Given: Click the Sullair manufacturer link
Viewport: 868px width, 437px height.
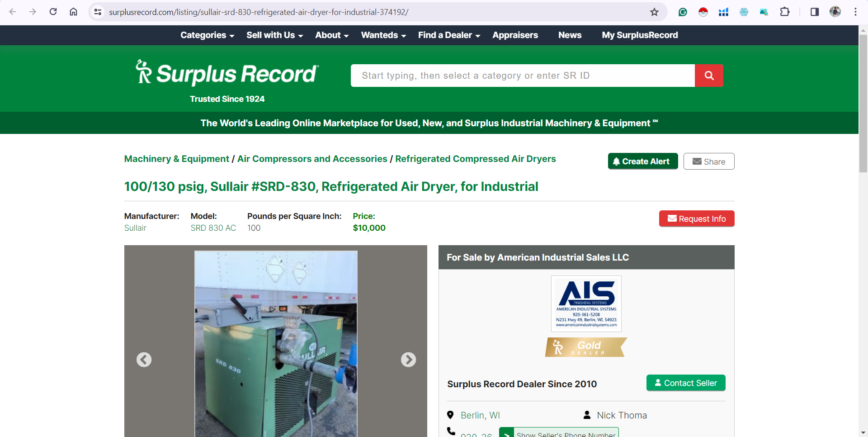Looking at the screenshot, I should (135, 228).
